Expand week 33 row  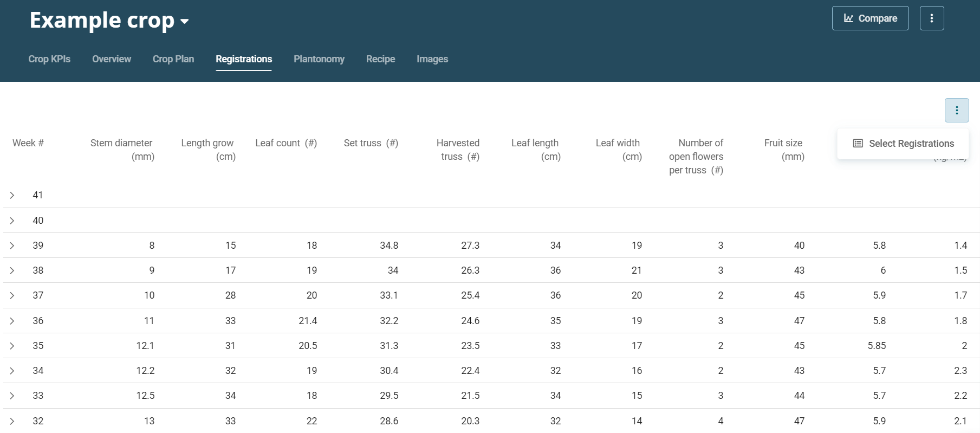pos(12,396)
